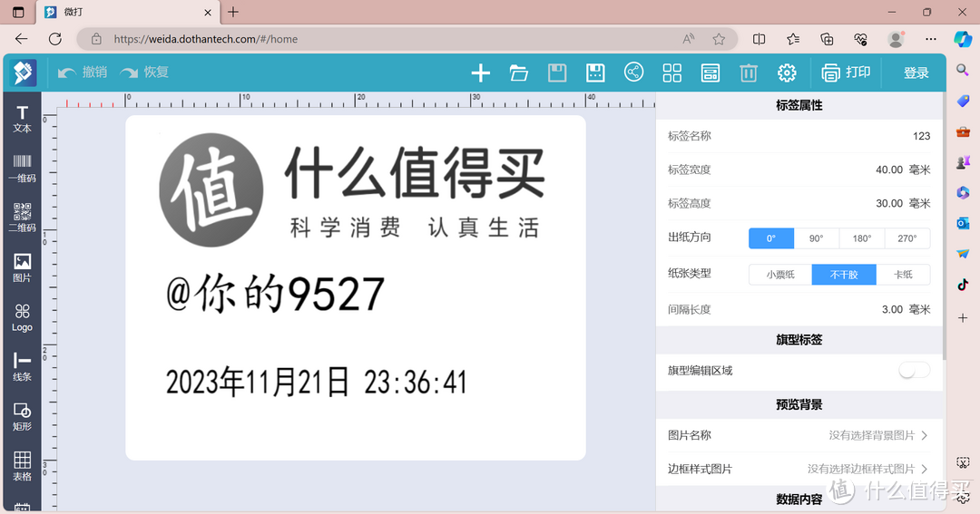Expand 边框样式图片 border style chooser
The width and height of the screenshot is (980, 514).
click(x=799, y=469)
